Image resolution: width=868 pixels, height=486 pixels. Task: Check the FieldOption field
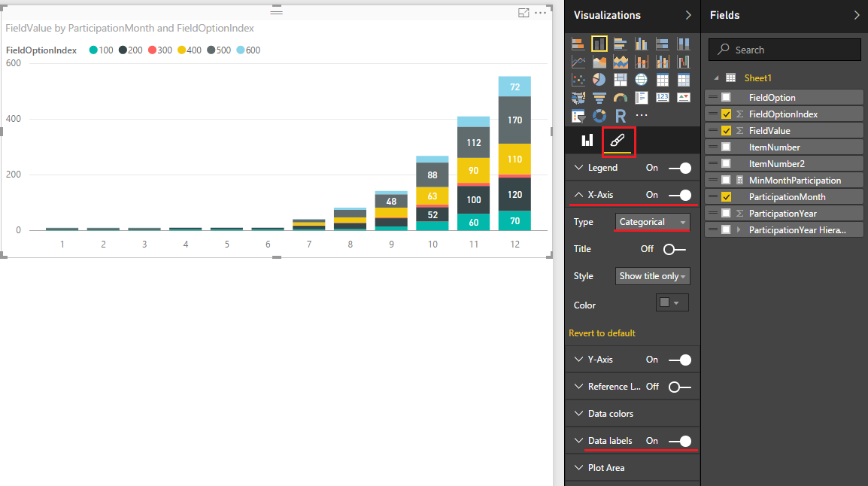click(726, 97)
